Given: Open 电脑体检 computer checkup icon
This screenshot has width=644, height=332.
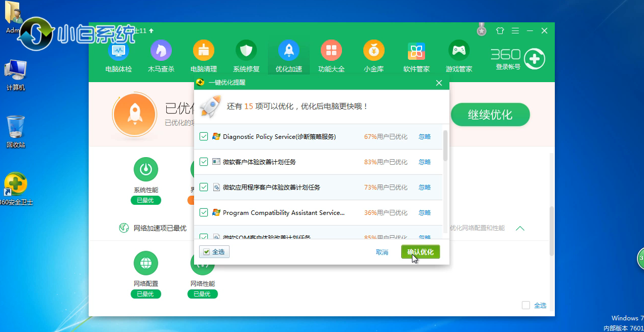Looking at the screenshot, I should 119,50.
